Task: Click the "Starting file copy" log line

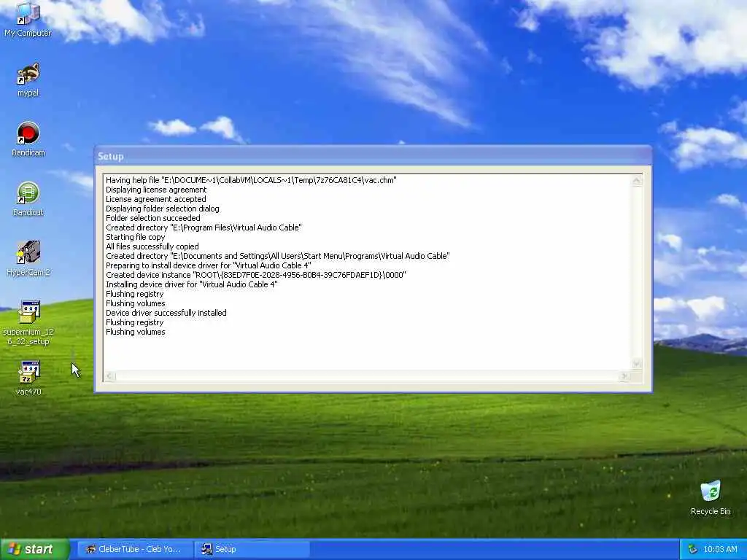Action: point(135,237)
